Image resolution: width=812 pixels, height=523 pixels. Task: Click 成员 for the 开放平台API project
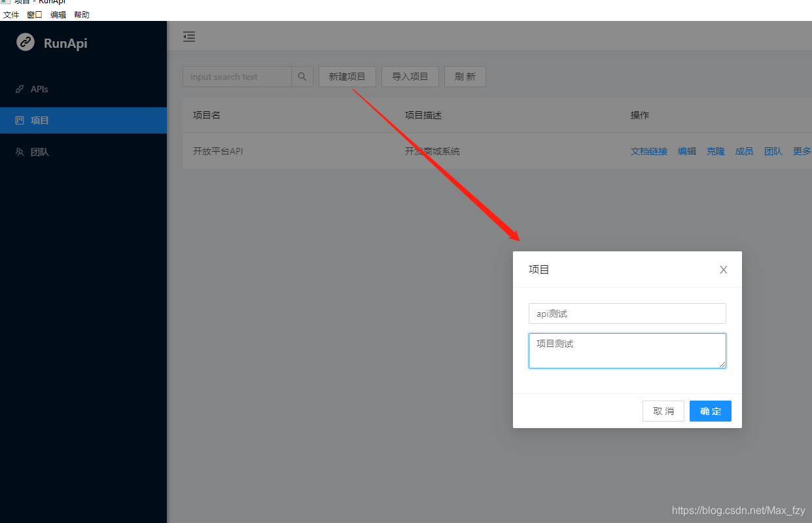[744, 151]
